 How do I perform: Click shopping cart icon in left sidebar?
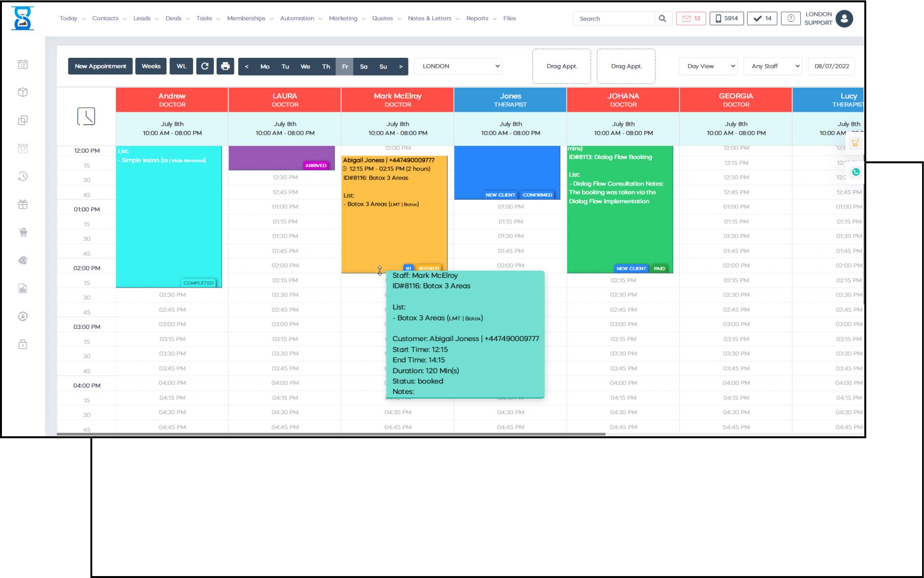[x=23, y=232]
